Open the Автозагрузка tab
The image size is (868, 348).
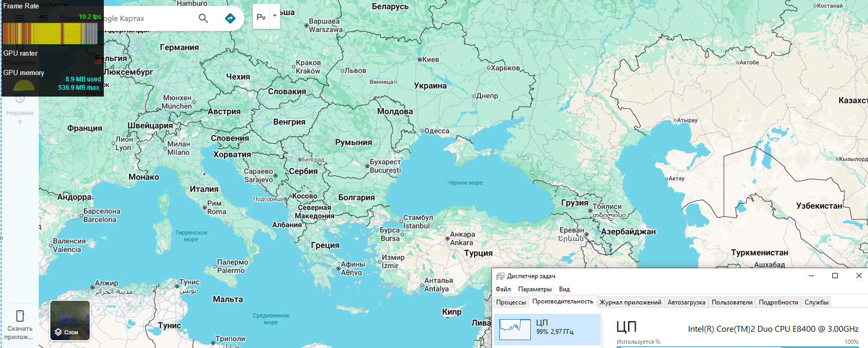(687, 302)
